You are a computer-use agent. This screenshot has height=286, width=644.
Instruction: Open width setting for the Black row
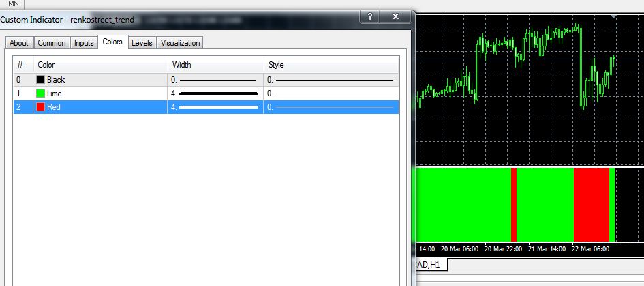tap(215, 80)
